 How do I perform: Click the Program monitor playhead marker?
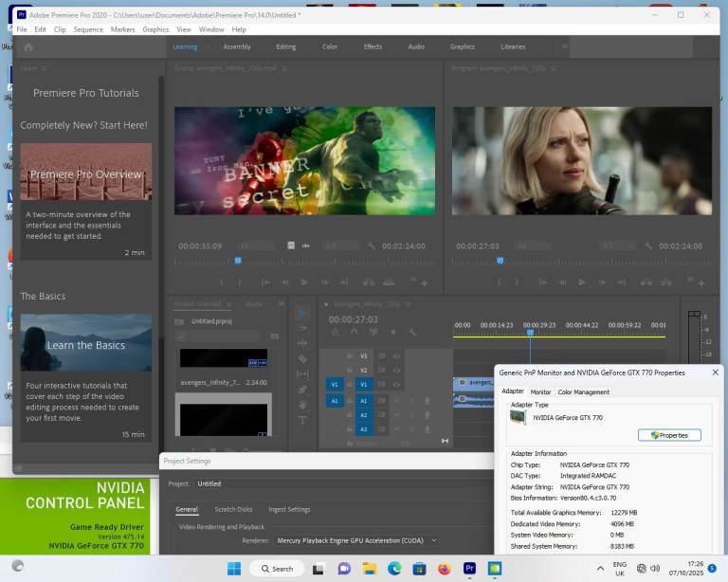coord(500,261)
